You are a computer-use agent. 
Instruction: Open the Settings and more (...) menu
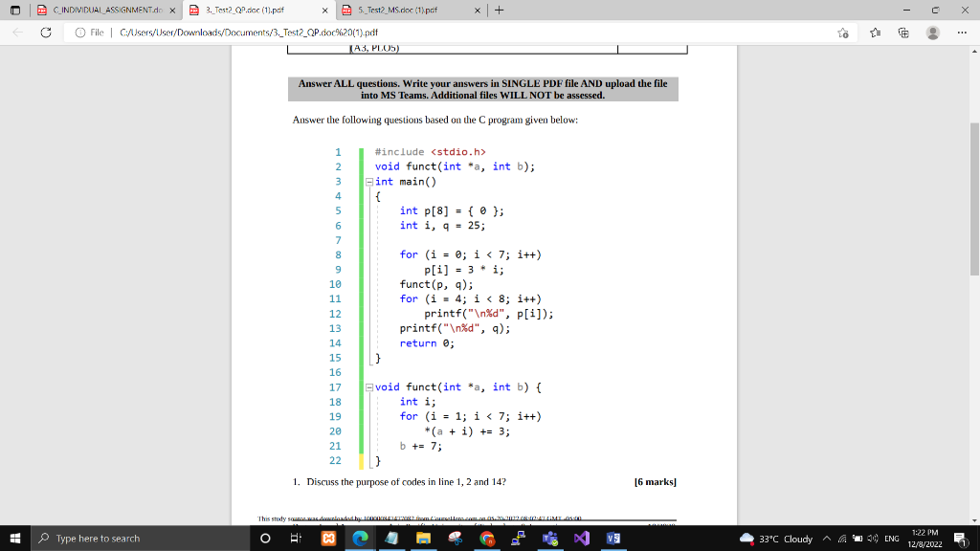point(962,32)
